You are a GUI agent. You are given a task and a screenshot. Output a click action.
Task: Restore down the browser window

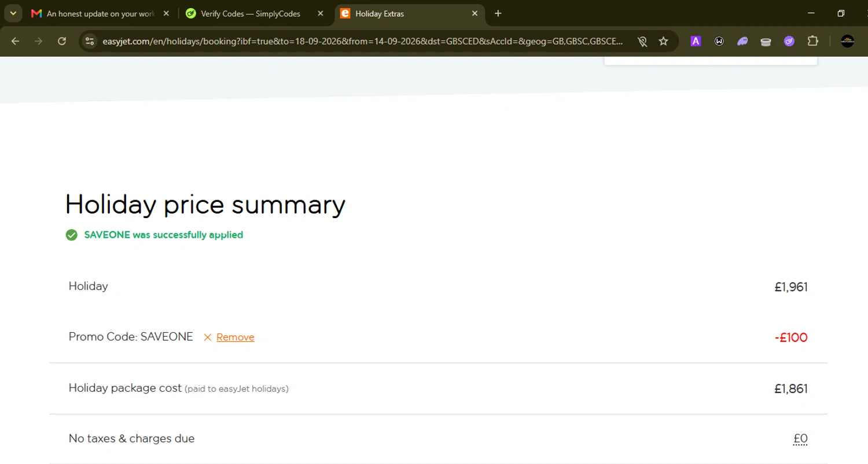(841, 13)
